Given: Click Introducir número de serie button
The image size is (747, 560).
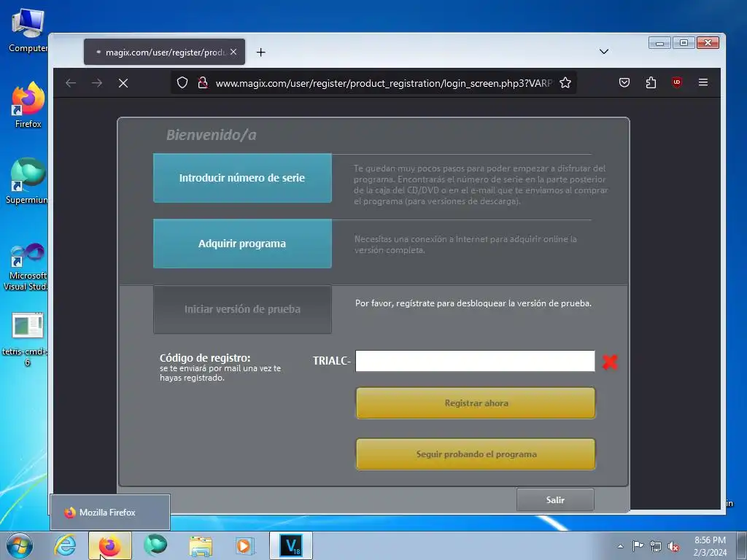Looking at the screenshot, I should 242,178.
